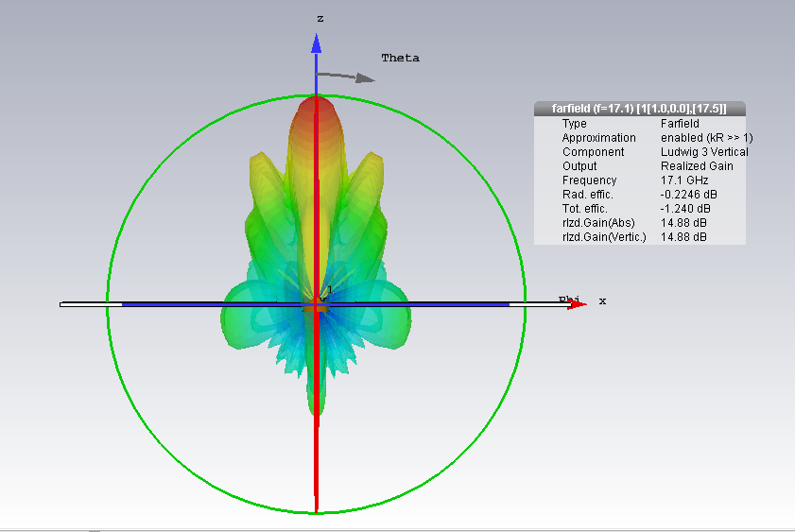Viewport: 795px width, 532px height.
Task: Click the red main lobe tip of farfield
Action: tap(317, 104)
